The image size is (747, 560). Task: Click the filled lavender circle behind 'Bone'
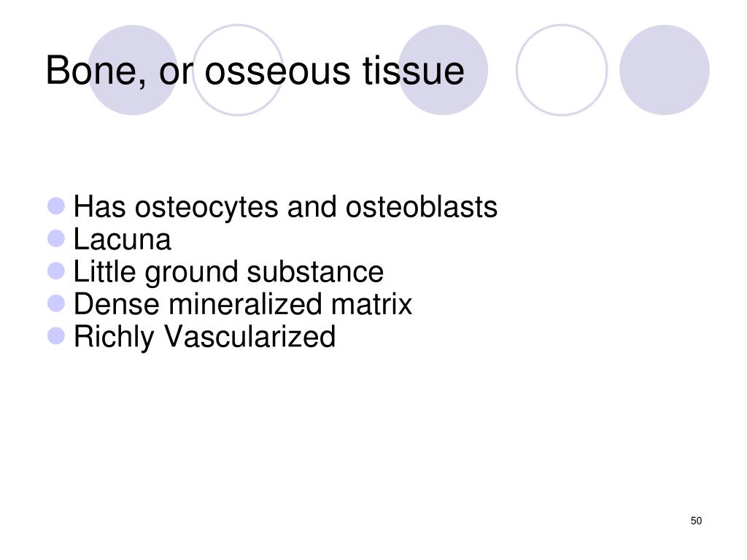133,70
